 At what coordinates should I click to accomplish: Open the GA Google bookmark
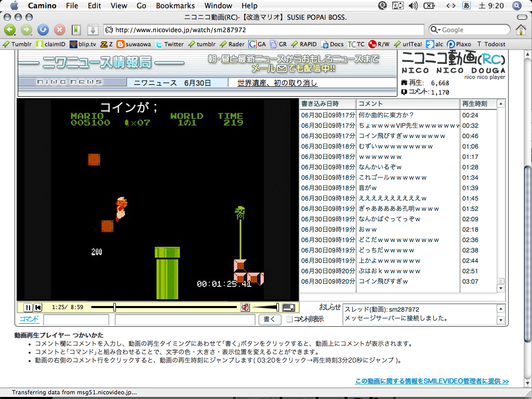pyautogui.click(x=257, y=44)
